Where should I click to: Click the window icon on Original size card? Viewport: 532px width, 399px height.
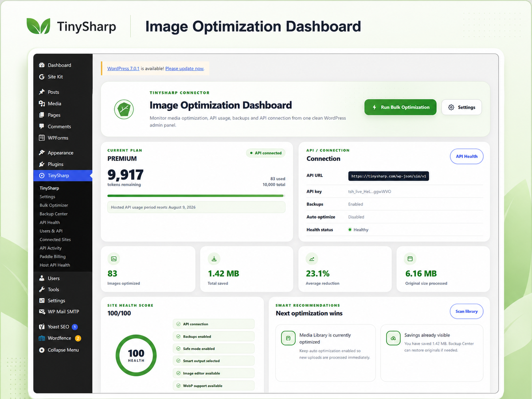pyautogui.click(x=410, y=258)
